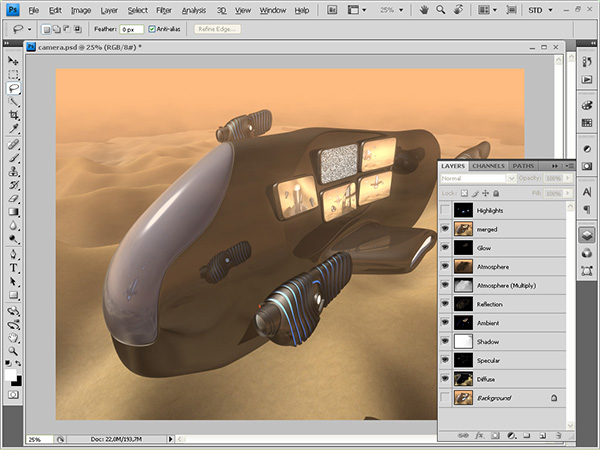Select the Crop tool
Viewport: 600px width, 450px height.
14,116
